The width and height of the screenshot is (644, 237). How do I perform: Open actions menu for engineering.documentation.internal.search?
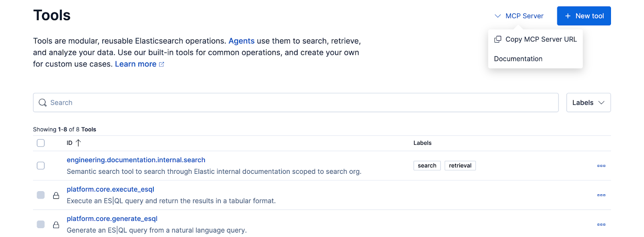click(601, 166)
